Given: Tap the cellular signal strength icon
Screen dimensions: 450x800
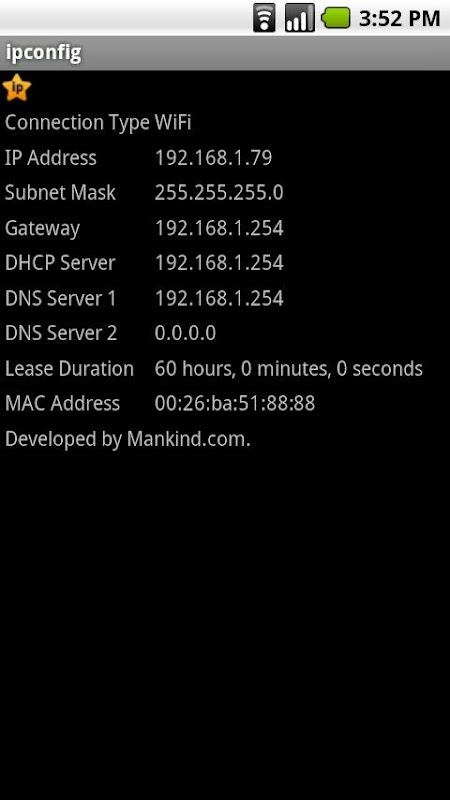Looking at the screenshot, I should [299, 18].
